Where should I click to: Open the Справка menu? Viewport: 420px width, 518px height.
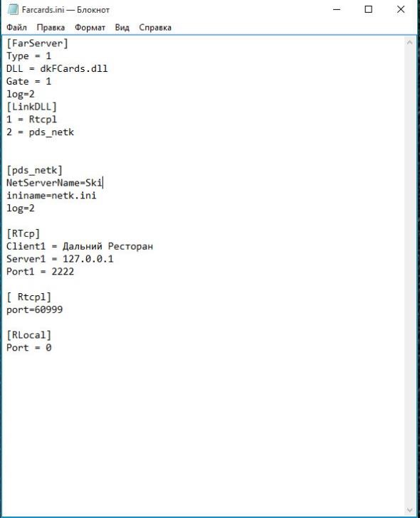coord(155,28)
